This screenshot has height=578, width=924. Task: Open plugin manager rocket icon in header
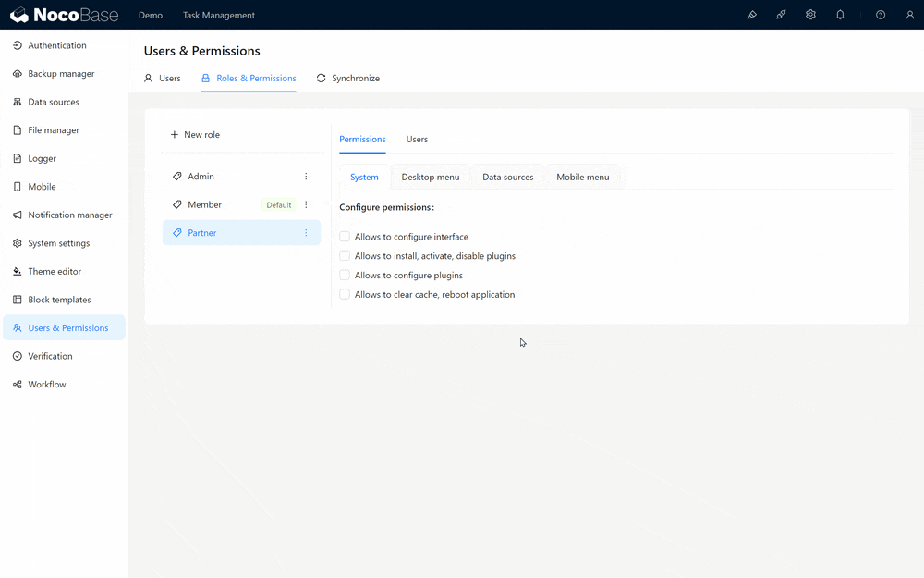click(x=781, y=15)
